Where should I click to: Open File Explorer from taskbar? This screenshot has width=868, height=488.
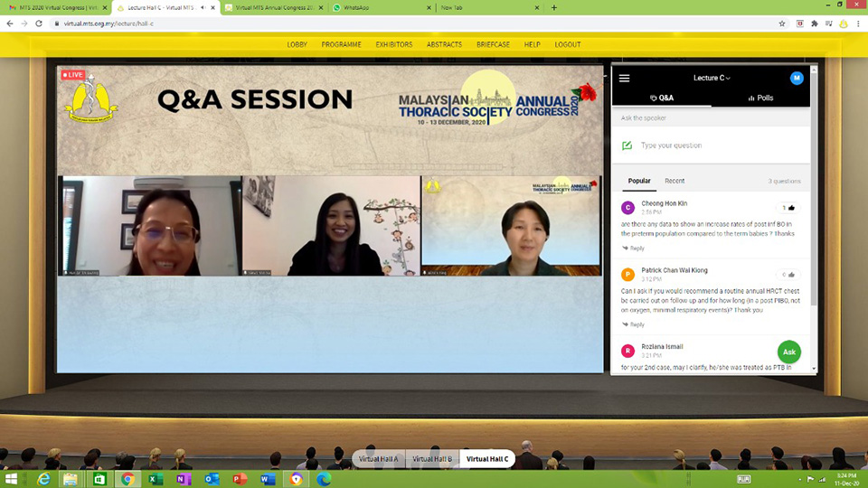click(x=71, y=479)
